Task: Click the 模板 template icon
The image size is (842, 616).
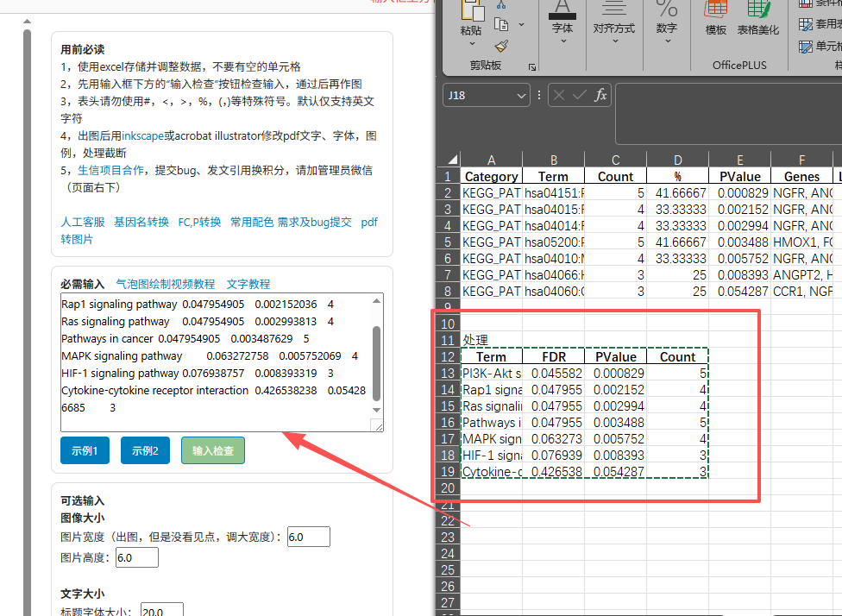Action: (716, 19)
